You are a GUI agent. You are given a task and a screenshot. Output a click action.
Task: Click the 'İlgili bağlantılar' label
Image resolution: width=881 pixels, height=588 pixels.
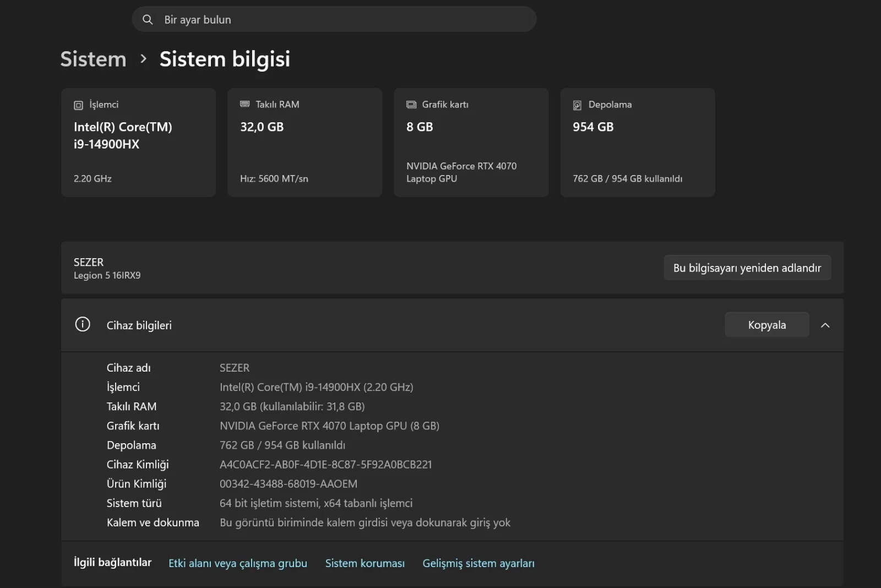(x=112, y=562)
